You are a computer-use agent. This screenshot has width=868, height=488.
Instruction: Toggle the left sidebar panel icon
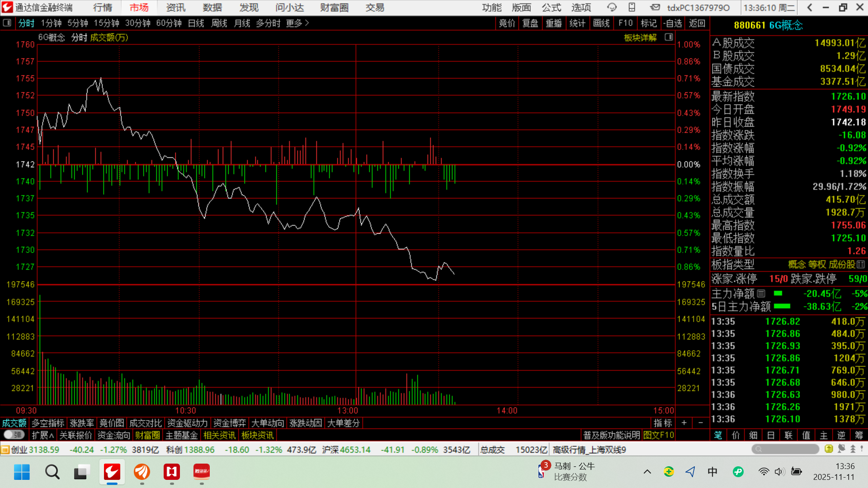(x=7, y=23)
